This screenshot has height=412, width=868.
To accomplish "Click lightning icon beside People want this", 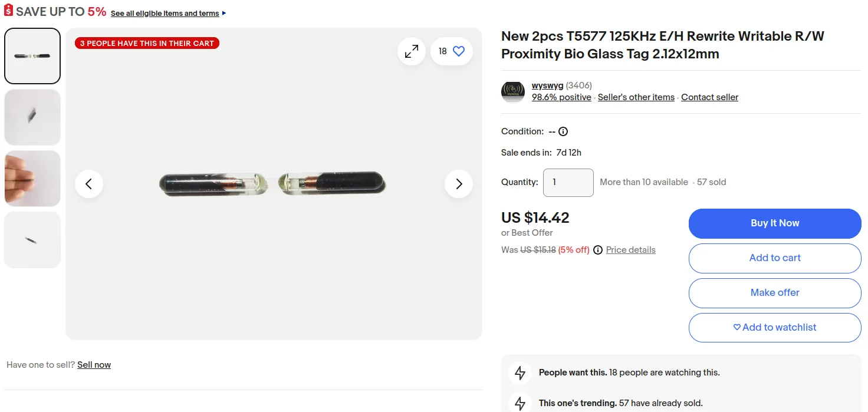I will 520,373.
